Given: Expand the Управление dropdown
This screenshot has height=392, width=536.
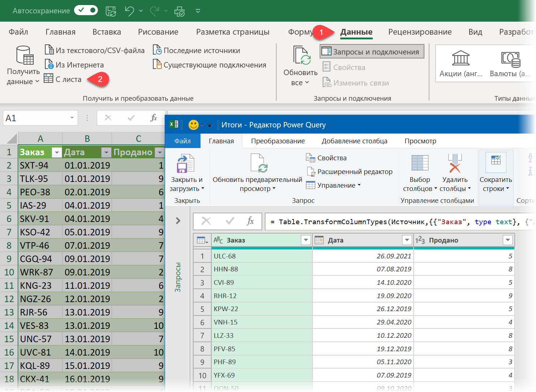Looking at the screenshot, I should pyautogui.click(x=333, y=185).
